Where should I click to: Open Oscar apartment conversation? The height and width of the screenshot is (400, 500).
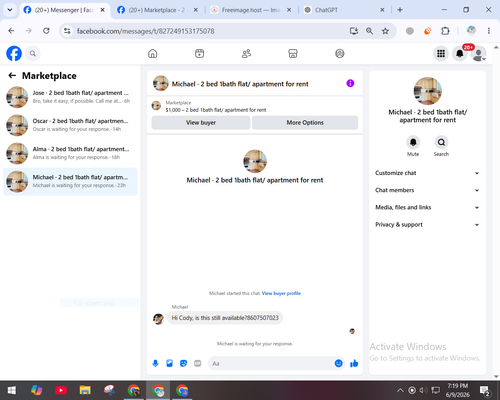(70, 125)
